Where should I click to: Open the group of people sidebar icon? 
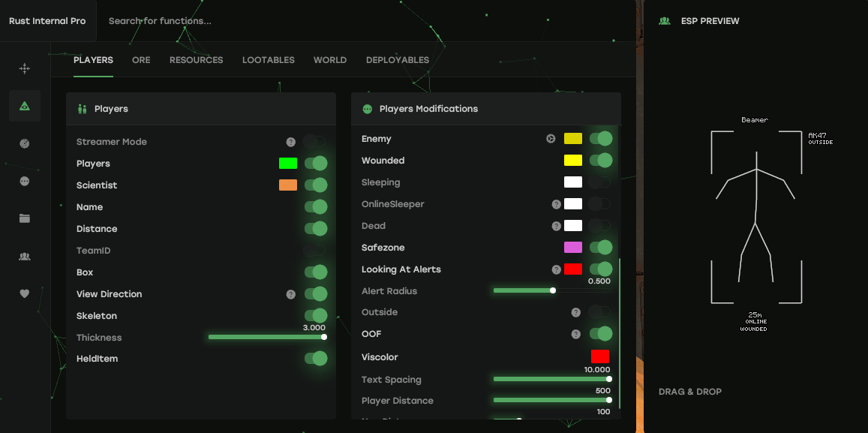[24, 257]
